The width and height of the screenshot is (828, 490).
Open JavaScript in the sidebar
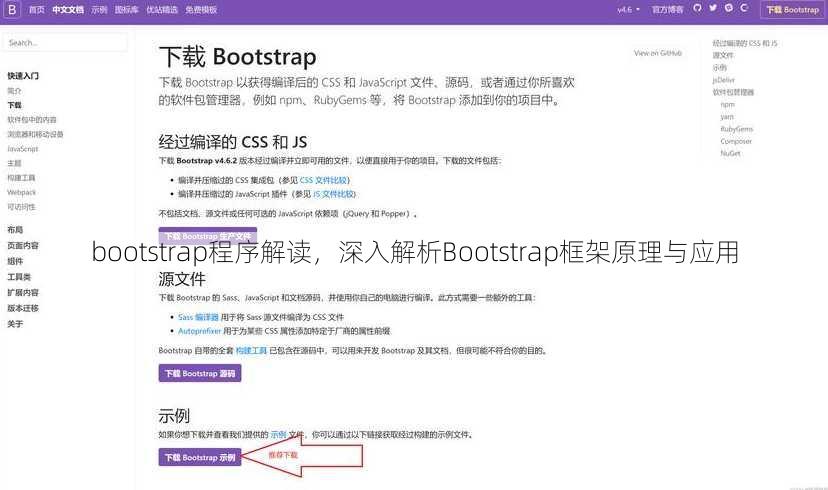[x=23, y=149]
